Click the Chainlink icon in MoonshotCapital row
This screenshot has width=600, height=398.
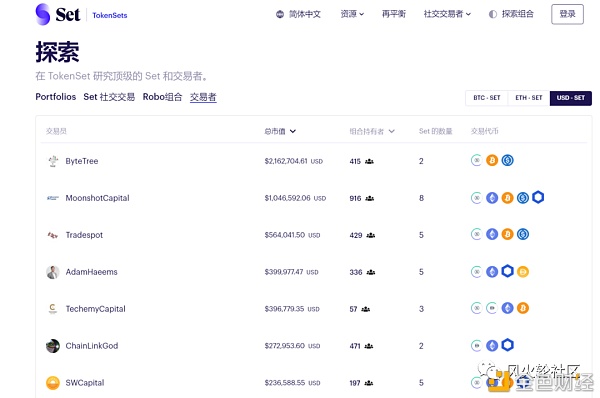tap(538, 197)
